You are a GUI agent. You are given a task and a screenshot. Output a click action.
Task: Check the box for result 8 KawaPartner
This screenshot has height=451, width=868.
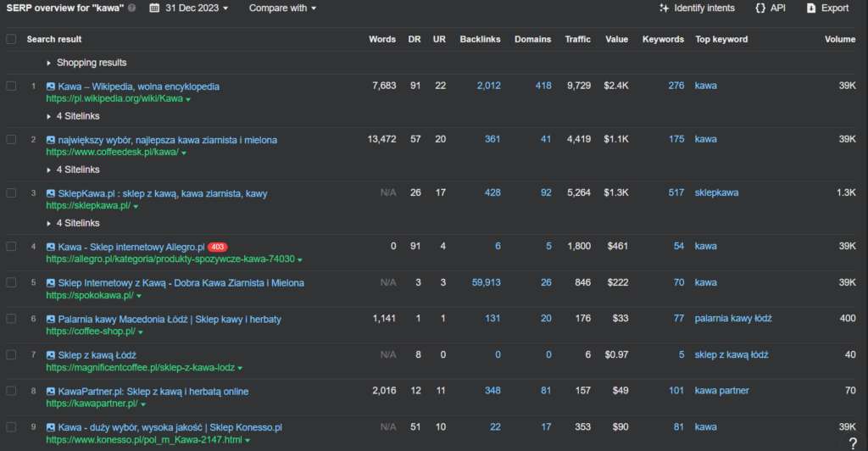click(x=11, y=391)
